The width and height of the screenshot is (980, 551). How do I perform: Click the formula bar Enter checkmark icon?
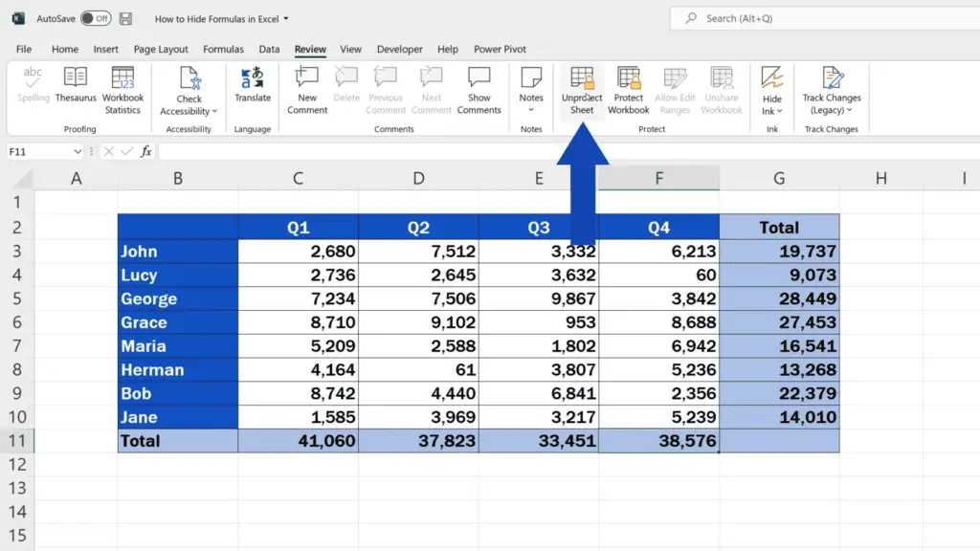[127, 151]
